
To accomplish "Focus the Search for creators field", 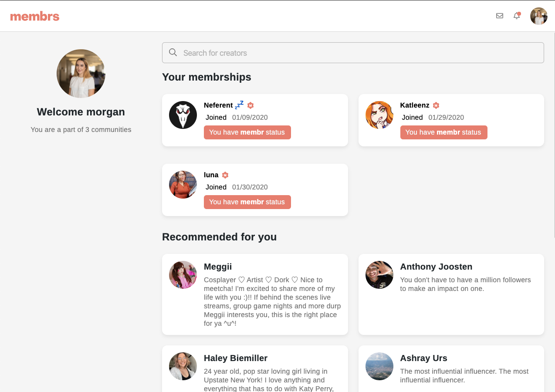I will pos(357,53).
